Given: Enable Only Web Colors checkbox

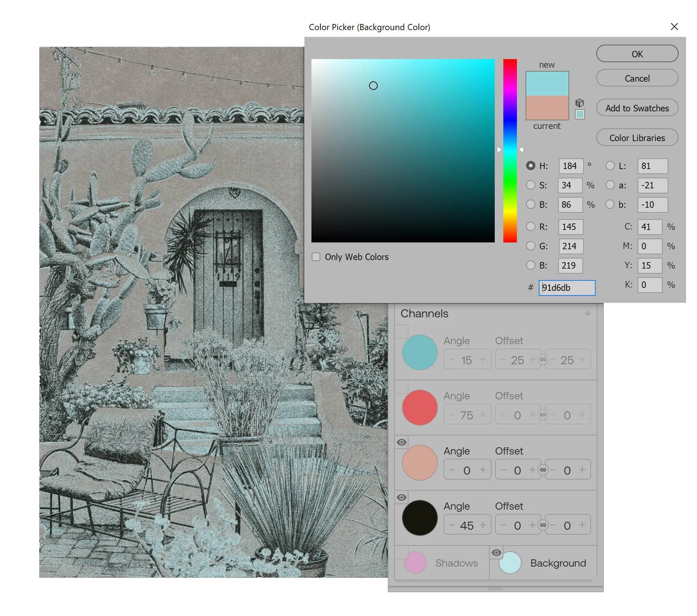Looking at the screenshot, I should 316,257.
